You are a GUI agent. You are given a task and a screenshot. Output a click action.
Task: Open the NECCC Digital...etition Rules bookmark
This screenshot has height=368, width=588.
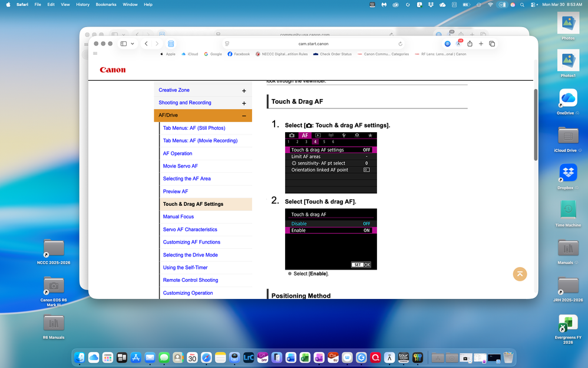point(282,54)
